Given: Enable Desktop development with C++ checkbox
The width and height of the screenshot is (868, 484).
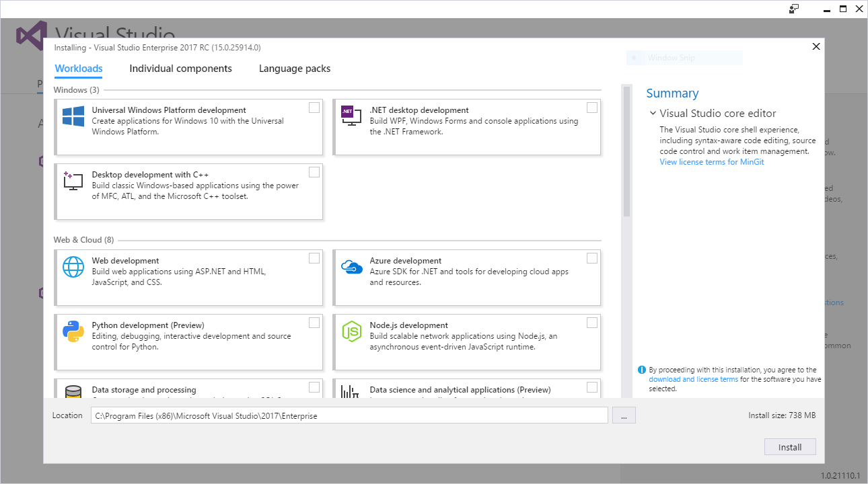Looking at the screenshot, I should (314, 172).
